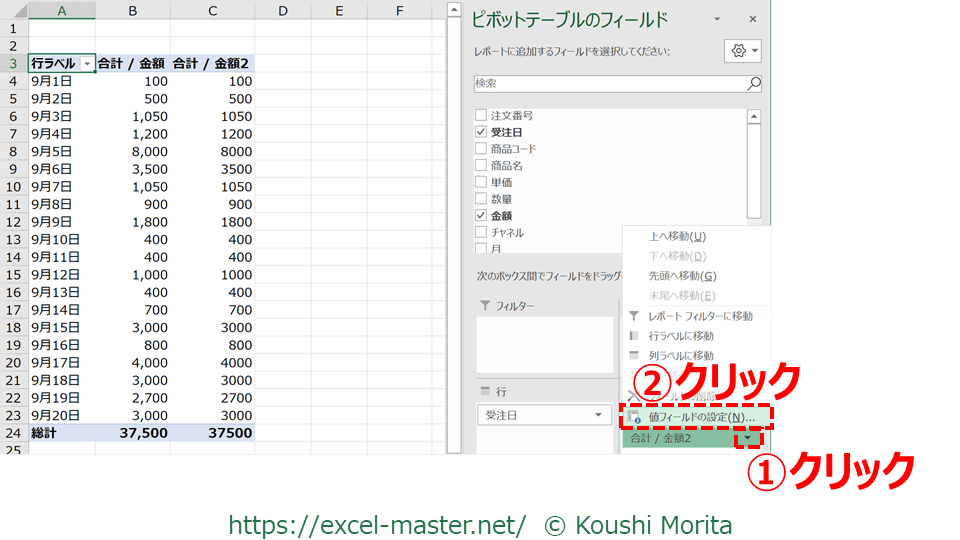Choose 上へ移動(U) from the context menu
Viewport: 960px width, 540px height.
677,236
